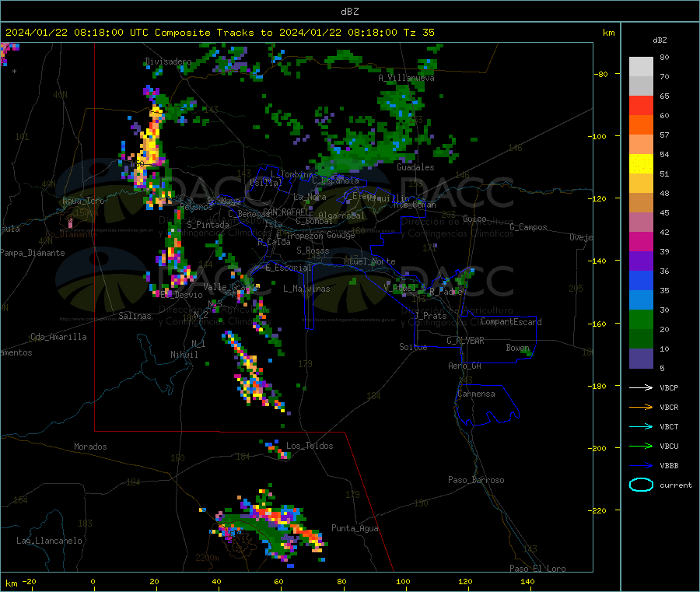Click the CompantEscard map label
Image resolution: width=700 pixels, height=592 pixels.
pyautogui.click(x=511, y=322)
